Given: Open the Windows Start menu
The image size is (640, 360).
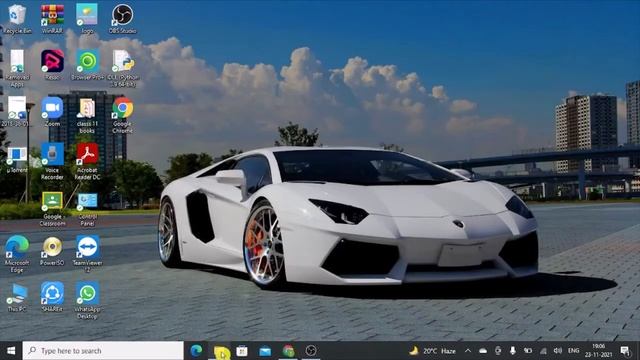Looking at the screenshot, I should [x=11, y=351].
